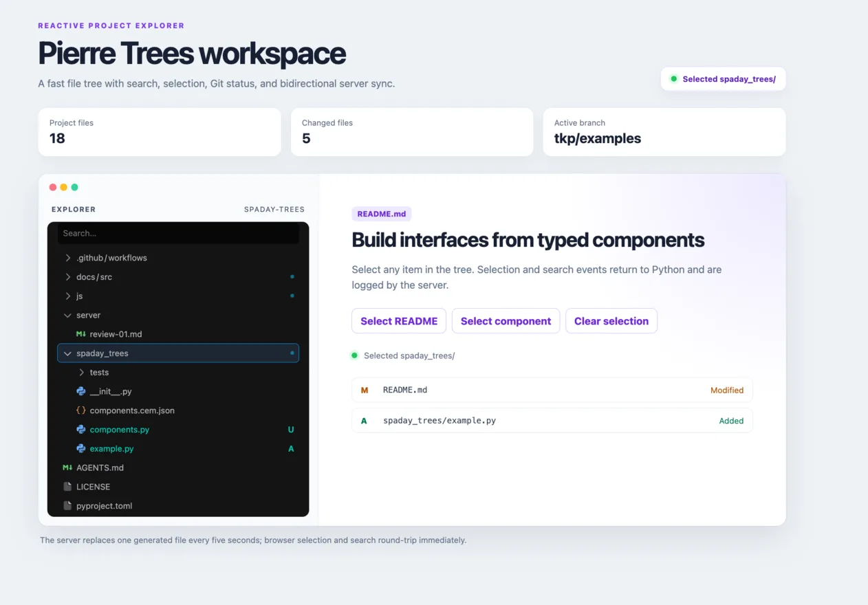Click the Python icon next to __init__.py

point(80,391)
